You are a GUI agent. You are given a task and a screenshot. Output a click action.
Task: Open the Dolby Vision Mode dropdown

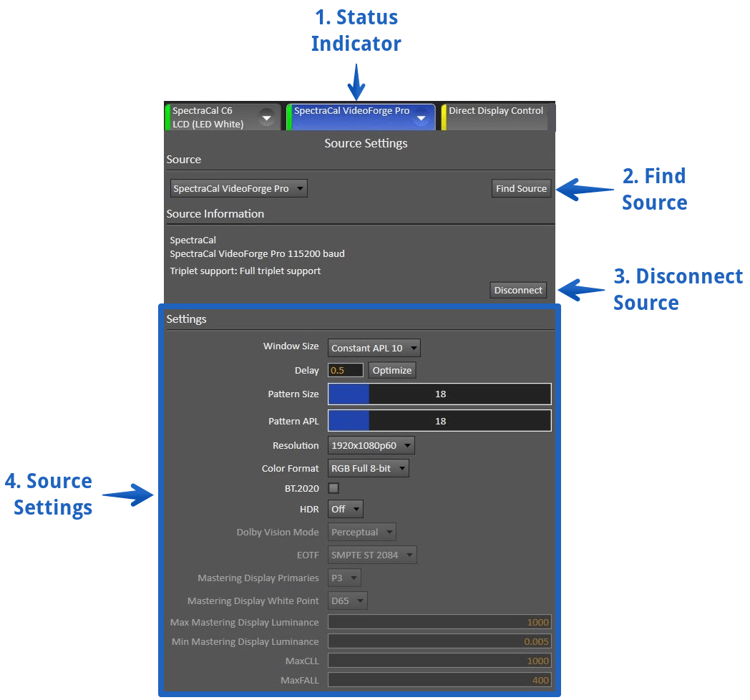coord(362,533)
